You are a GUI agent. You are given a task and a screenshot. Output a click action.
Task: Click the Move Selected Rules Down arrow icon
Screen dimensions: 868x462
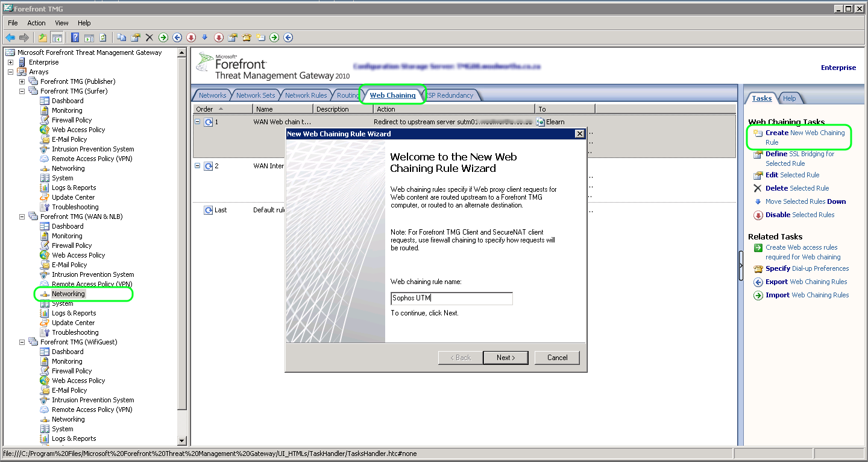[x=758, y=201]
